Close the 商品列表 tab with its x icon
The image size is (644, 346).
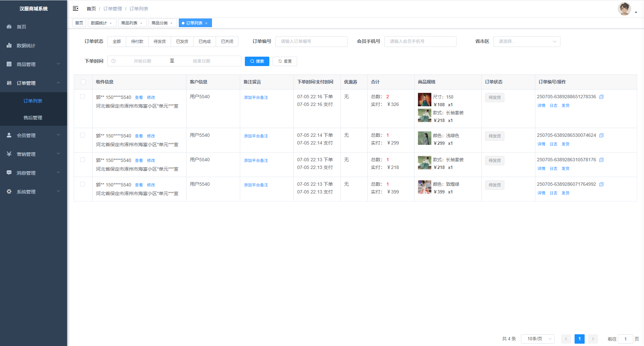(141, 23)
